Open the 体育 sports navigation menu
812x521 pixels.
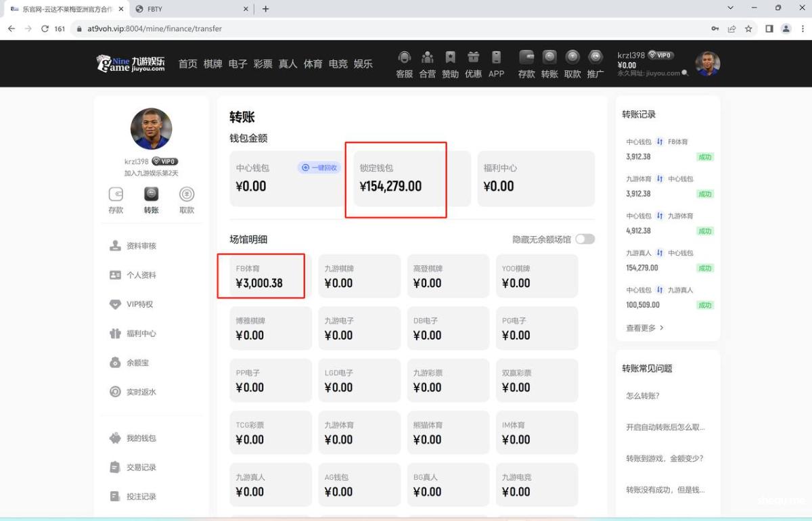point(313,64)
